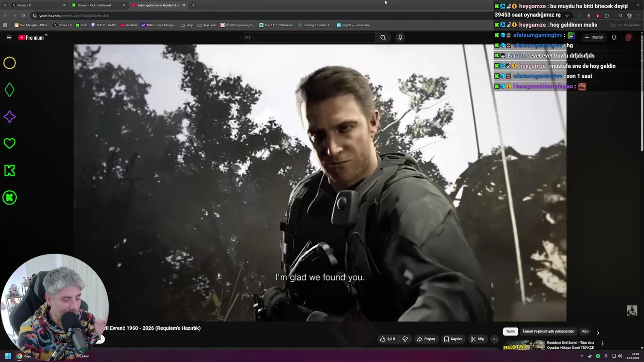The height and width of the screenshot is (362, 644).
Task: Open the YouTube hamburger guide menu
Action: [9, 37]
